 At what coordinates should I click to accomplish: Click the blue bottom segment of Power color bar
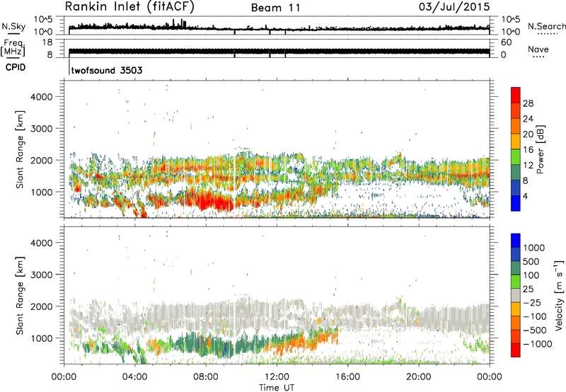[x=516, y=203]
